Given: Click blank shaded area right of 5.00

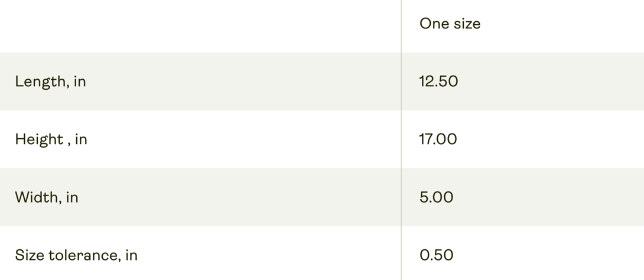Looking at the screenshot, I should (549, 197).
